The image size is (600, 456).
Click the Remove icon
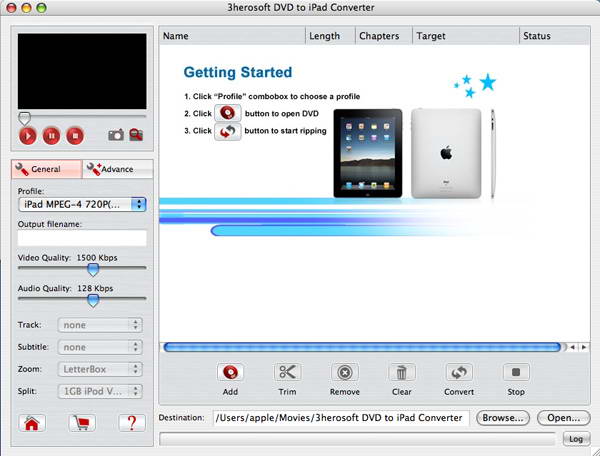point(345,372)
